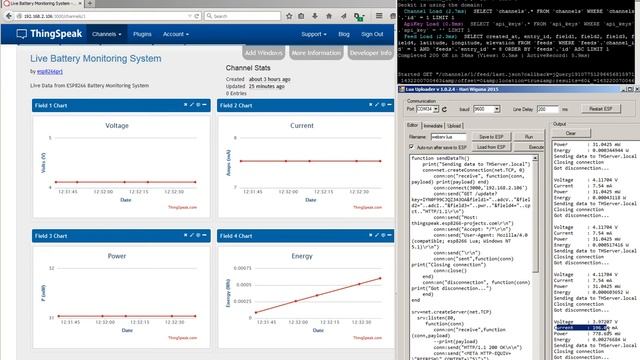The height and width of the screenshot is (360, 640).
Task: Click the paper plane send icon
Action: (x=344, y=16)
